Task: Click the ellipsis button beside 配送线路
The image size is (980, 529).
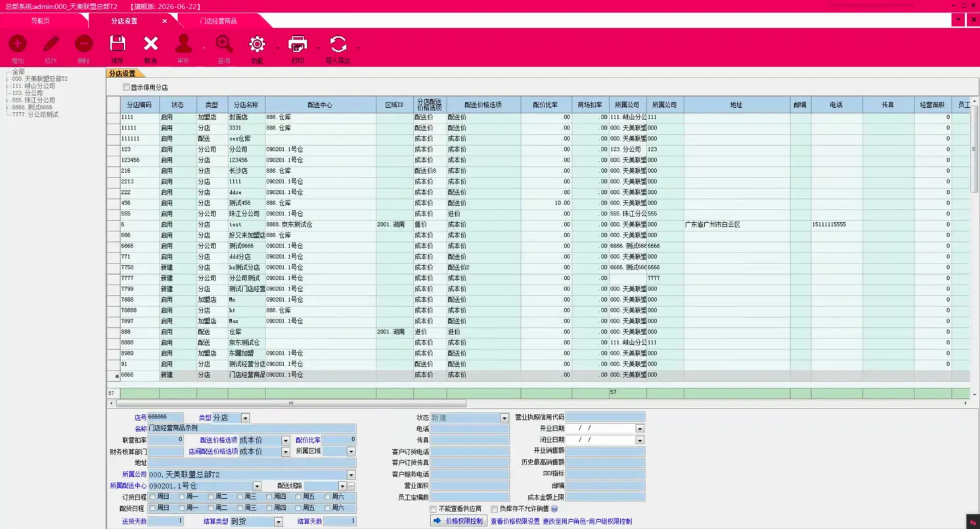Action: pyautogui.click(x=351, y=486)
